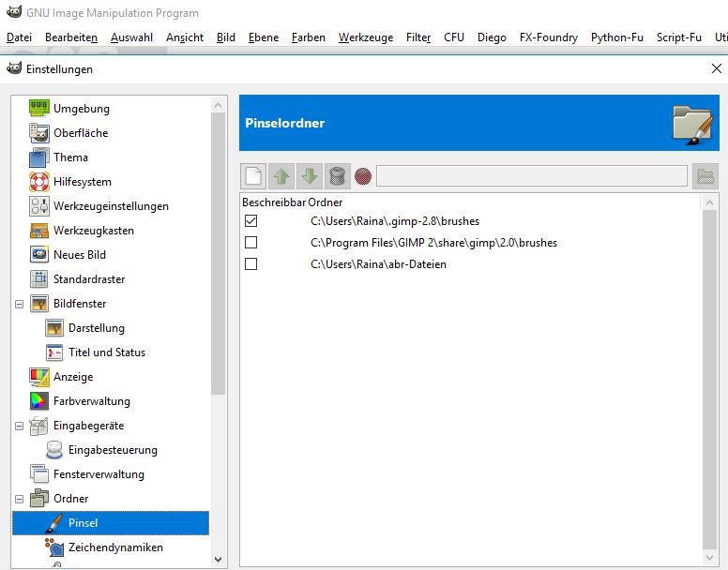Click the Anzeige monitor icon
This screenshot has height=570, width=728.
tap(39, 377)
